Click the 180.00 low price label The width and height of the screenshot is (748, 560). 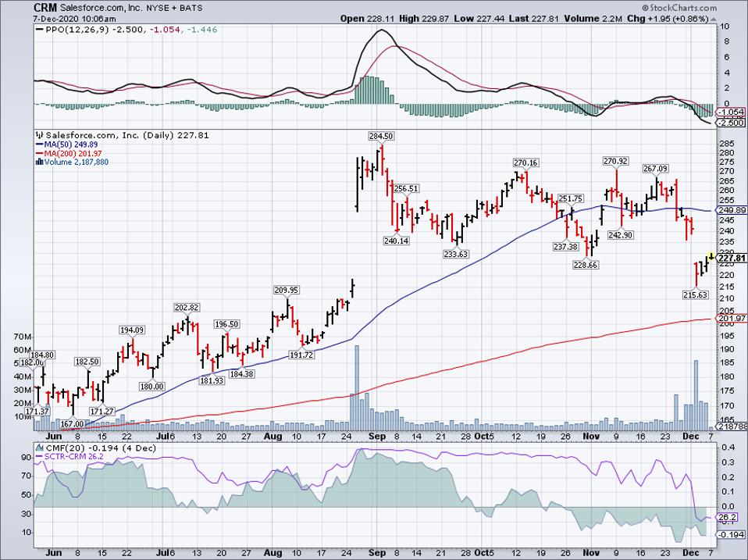click(x=151, y=387)
